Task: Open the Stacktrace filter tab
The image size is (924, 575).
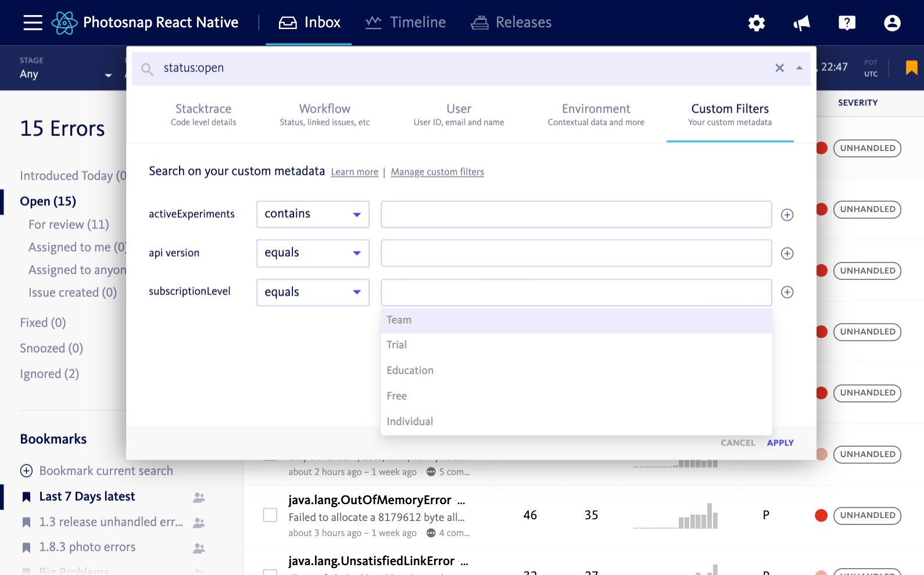Action: tap(203, 114)
